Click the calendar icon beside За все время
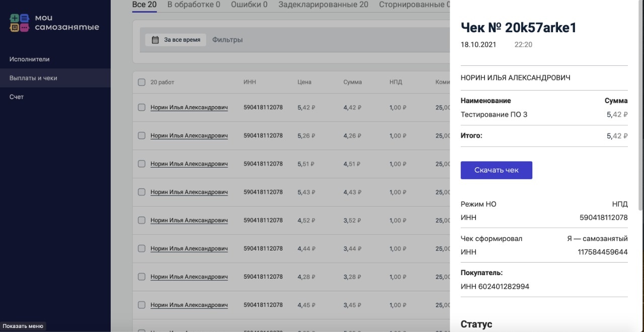 [155, 40]
